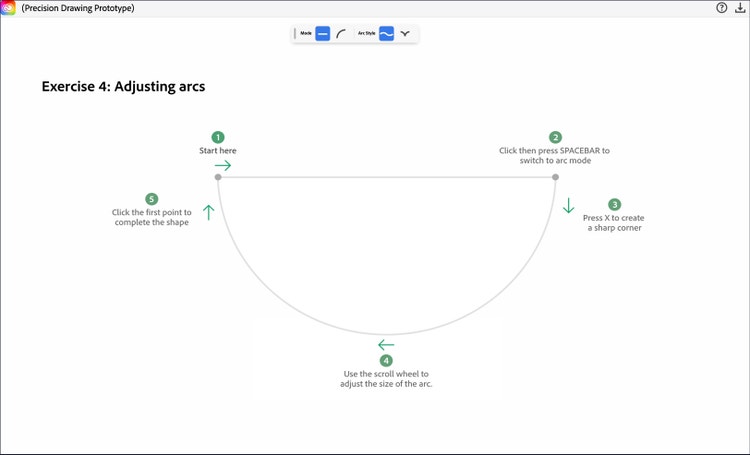The width and height of the screenshot is (750, 455).
Task: Click the 'Mode' toolbar label
Action: click(306, 33)
